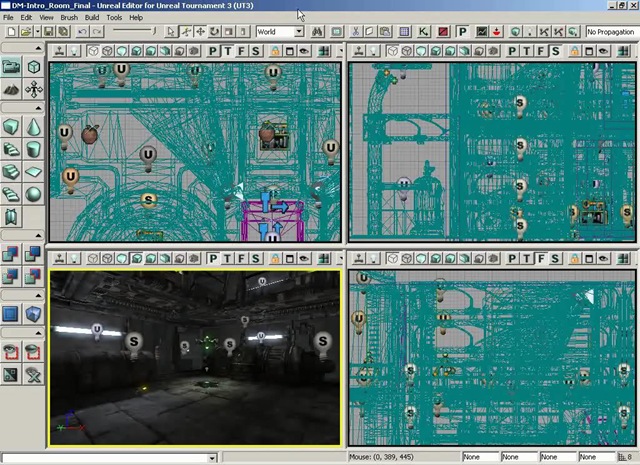Open the World coordinate system dropdown
This screenshot has height=465, width=640.
point(299,31)
